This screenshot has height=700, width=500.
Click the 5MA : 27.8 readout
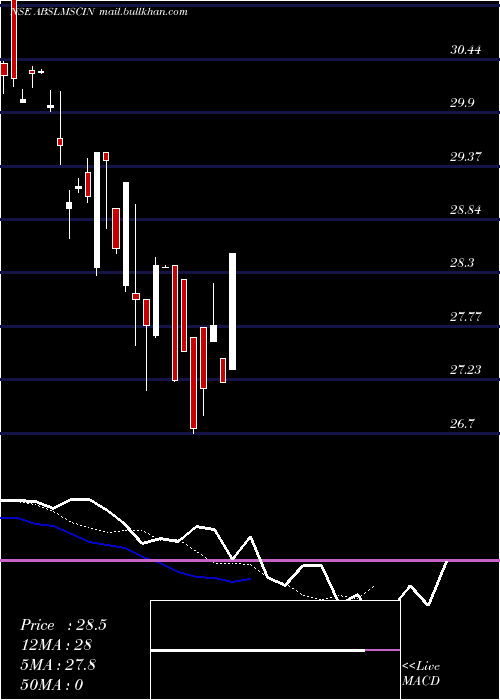click(58, 665)
